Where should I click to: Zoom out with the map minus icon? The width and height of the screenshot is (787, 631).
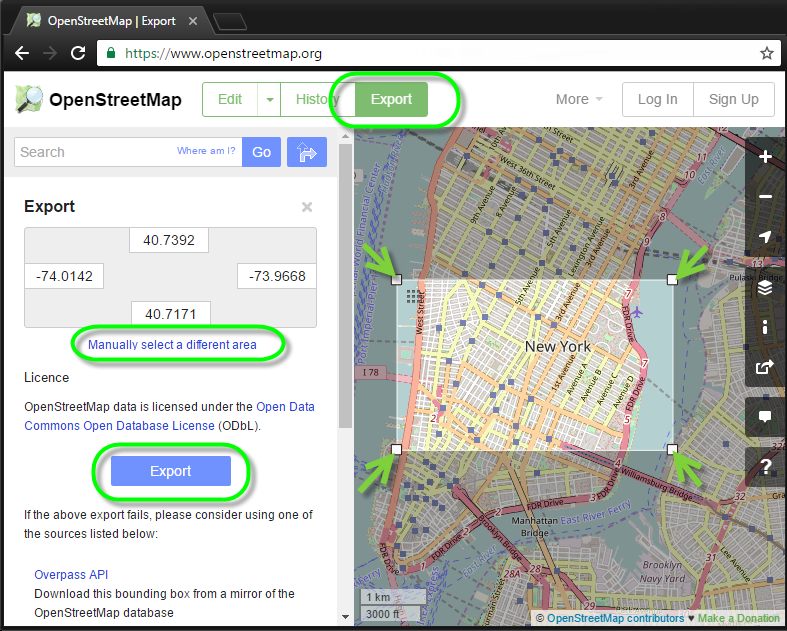point(765,197)
